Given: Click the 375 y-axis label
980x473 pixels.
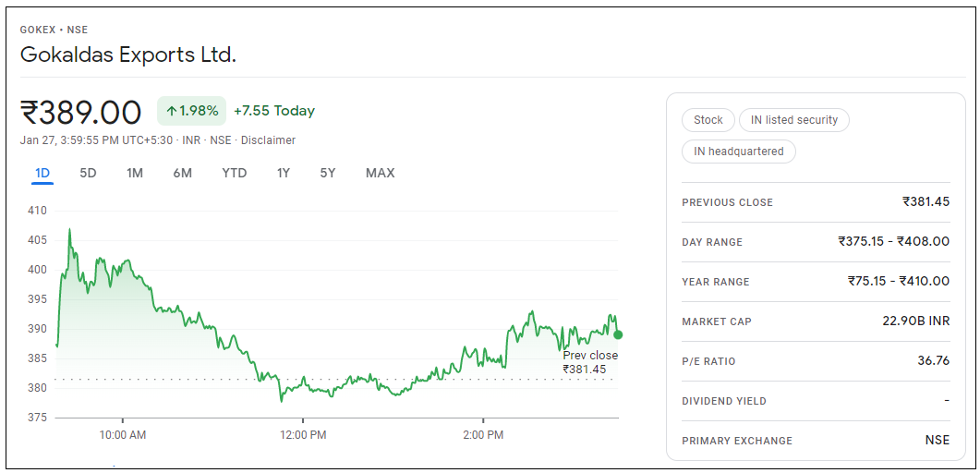Looking at the screenshot, I should pyautogui.click(x=38, y=418).
